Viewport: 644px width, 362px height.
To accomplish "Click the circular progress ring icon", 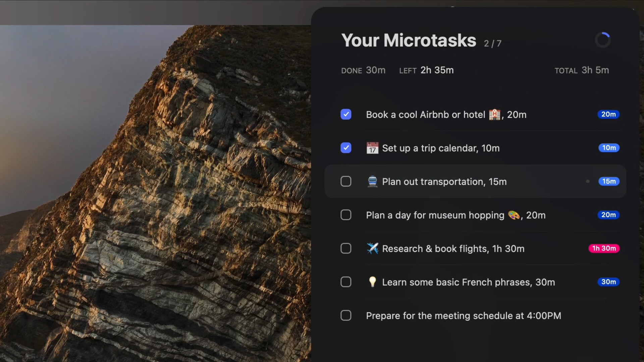I will (x=603, y=40).
